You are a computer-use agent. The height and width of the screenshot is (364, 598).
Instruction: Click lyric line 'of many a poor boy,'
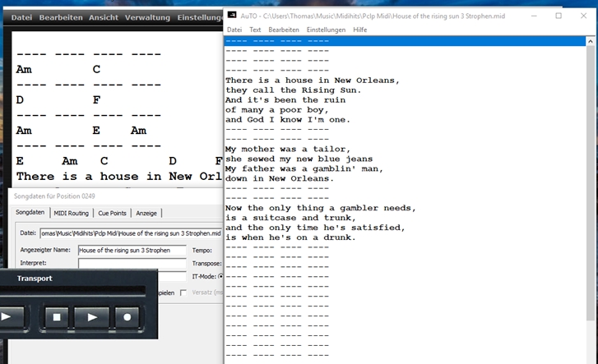(277, 110)
